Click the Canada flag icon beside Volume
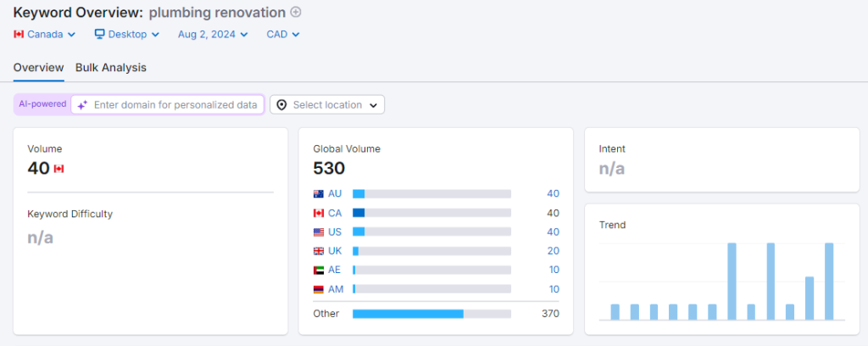The image size is (868, 346). [x=58, y=169]
